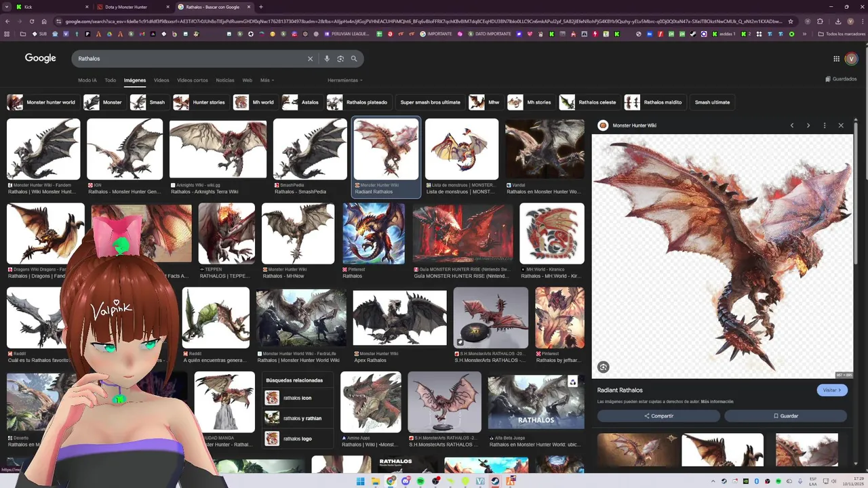Show next image in preview panel
868x488 pixels.
point(808,125)
